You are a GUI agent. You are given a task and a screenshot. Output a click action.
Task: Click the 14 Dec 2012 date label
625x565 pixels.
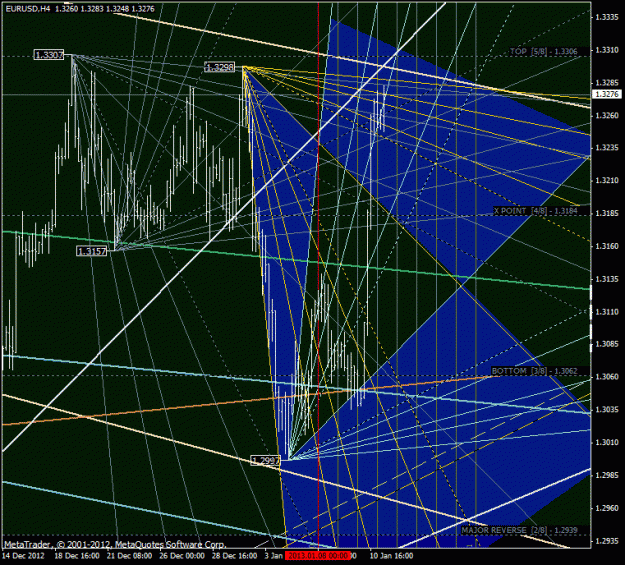coord(24,556)
